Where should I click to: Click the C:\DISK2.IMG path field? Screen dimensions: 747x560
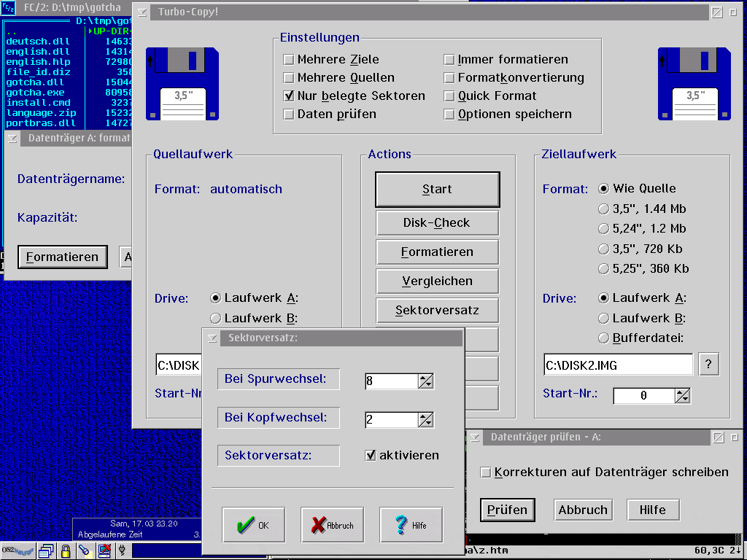pos(617,365)
